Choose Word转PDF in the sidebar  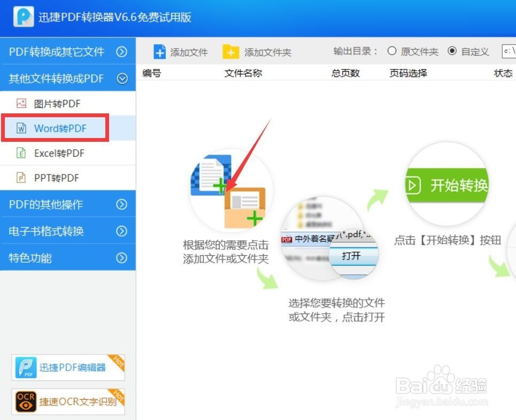(68, 128)
